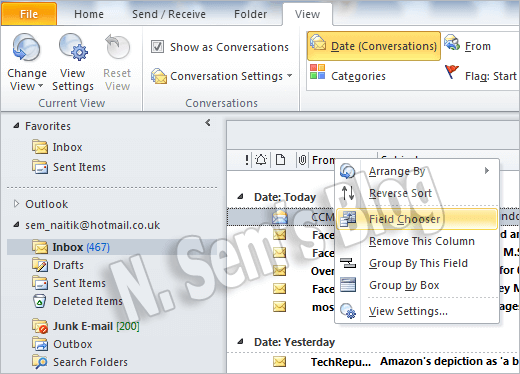
Task: Open Favorites Inbox folder
Action: coord(57,147)
